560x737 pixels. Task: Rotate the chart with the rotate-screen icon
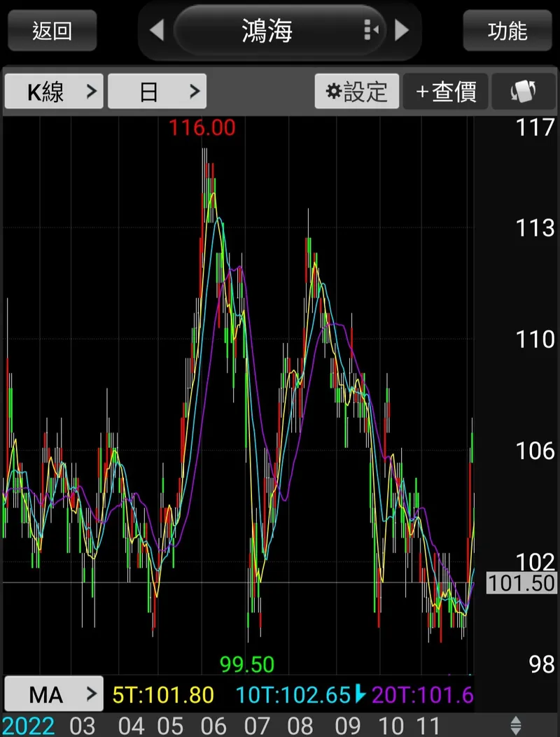pyautogui.click(x=524, y=91)
